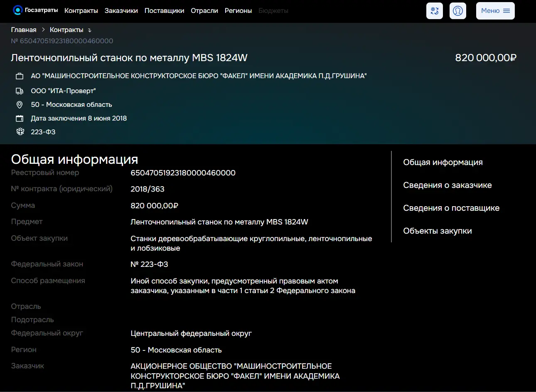
Task: Click the dimmed Бюджеты navigation item
Action: (273, 11)
